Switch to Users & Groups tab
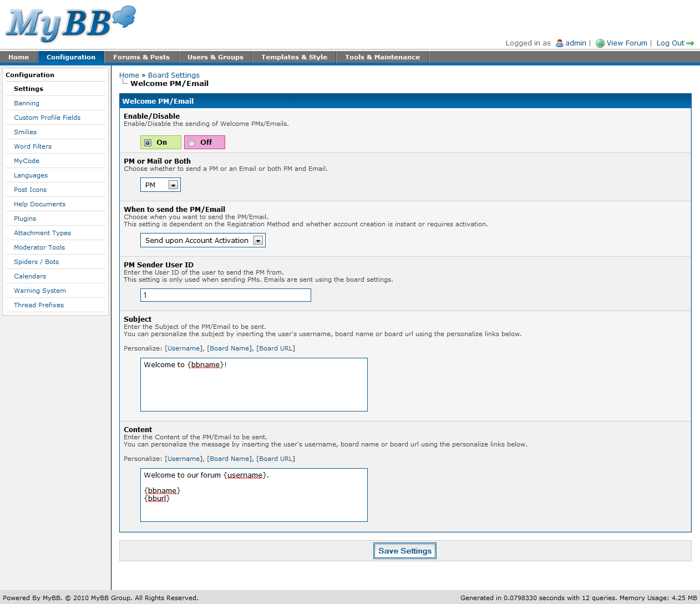The width and height of the screenshot is (700, 604). tap(215, 57)
